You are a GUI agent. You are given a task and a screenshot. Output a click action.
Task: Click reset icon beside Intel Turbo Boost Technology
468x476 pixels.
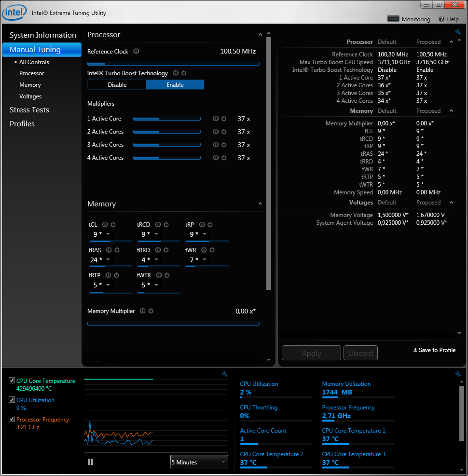184,73
